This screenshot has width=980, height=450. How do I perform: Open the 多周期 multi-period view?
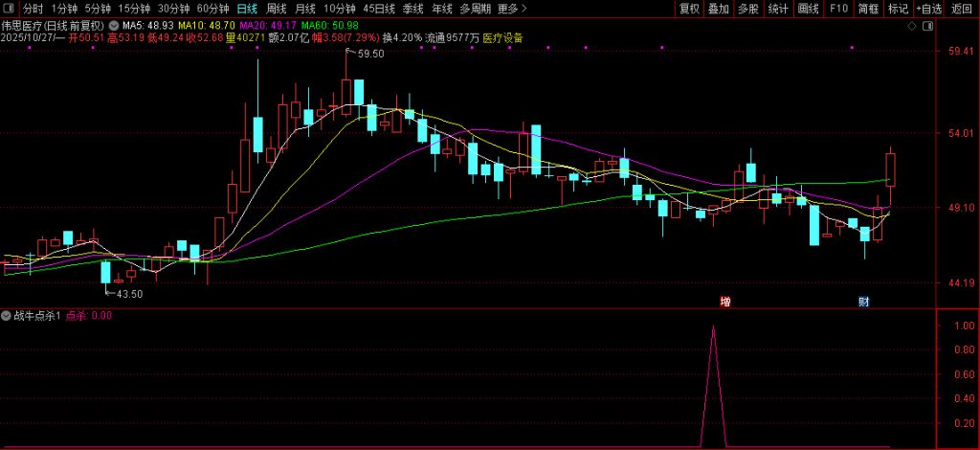[x=475, y=9]
